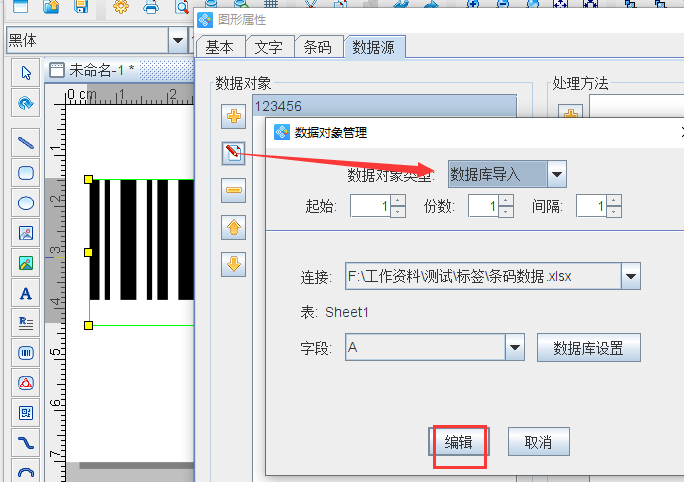The width and height of the screenshot is (684, 482).
Task: Select the text tool labeled A
Action: point(26,293)
